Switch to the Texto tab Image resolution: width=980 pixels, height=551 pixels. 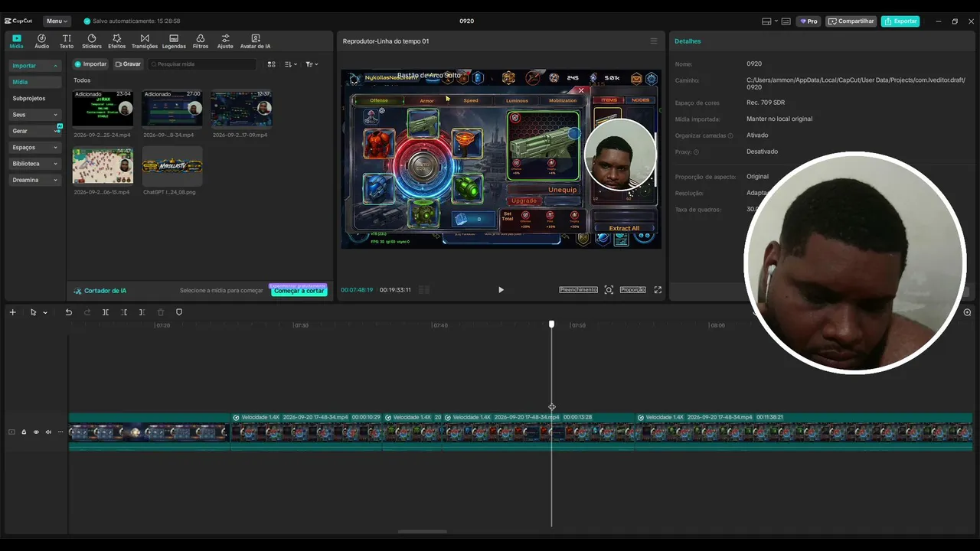(x=67, y=41)
